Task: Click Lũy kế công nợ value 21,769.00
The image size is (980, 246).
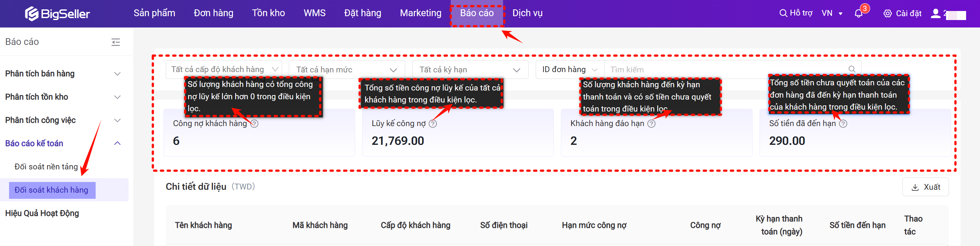Action: pos(397,141)
